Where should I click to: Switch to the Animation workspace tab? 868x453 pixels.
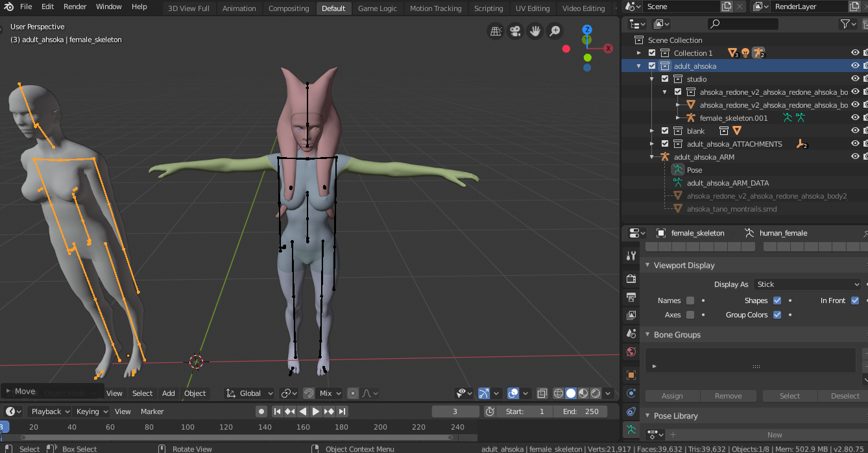(239, 8)
